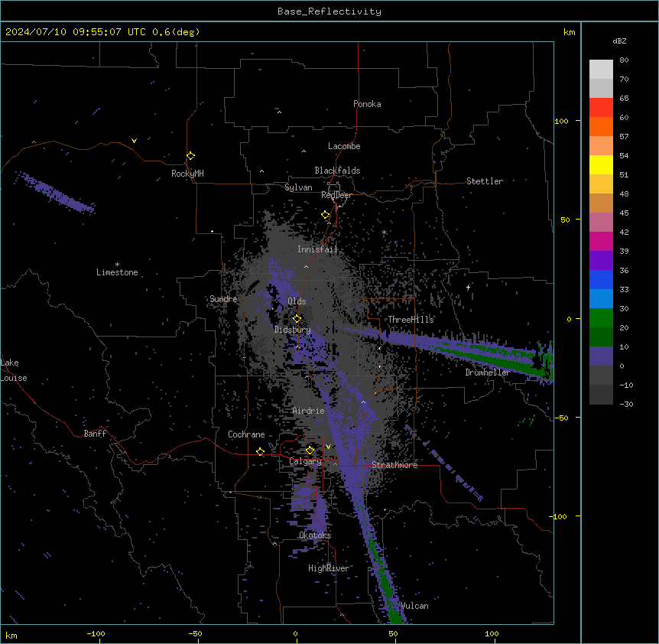Click the Blackfalds city label

click(x=337, y=171)
